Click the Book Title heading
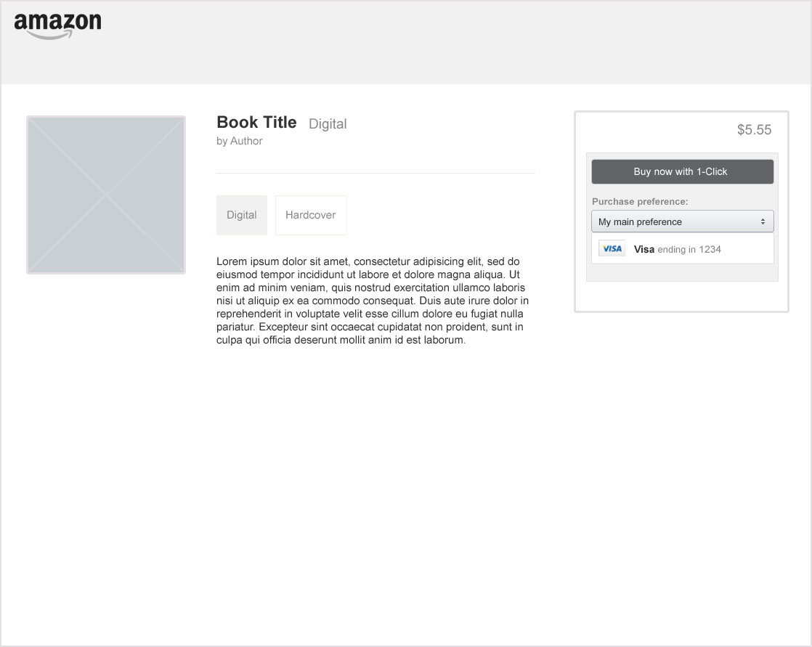 (256, 122)
